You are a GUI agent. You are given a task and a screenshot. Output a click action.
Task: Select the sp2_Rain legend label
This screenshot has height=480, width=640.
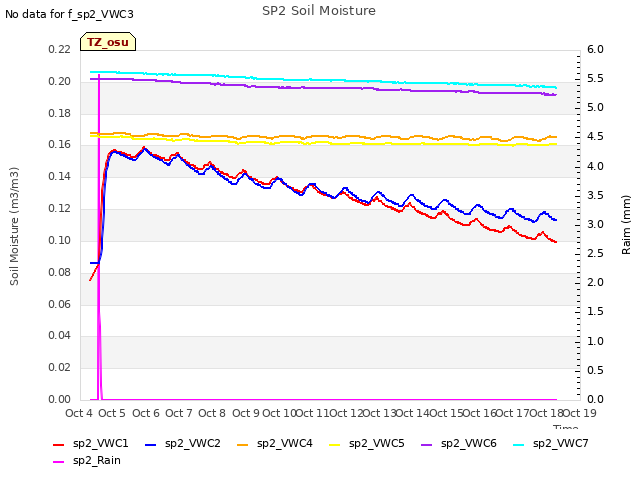point(97,461)
